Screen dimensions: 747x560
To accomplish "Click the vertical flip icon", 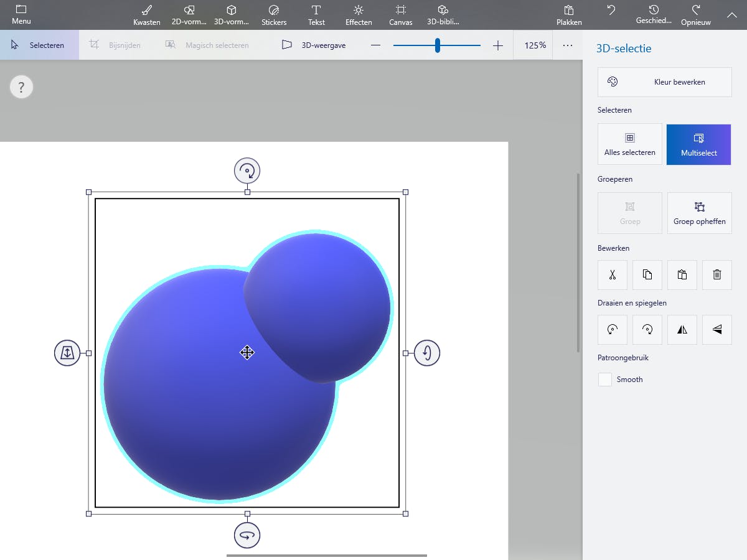I will pos(717,330).
